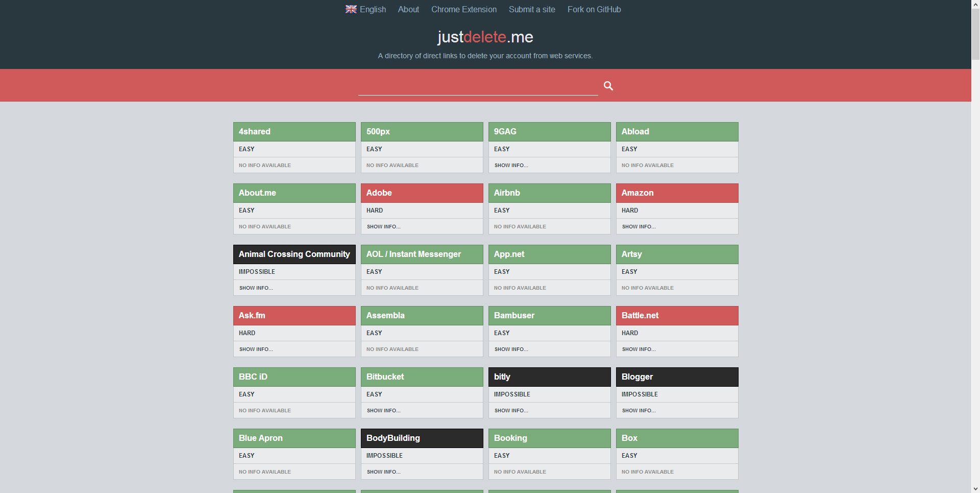Image resolution: width=980 pixels, height=493 pixels.
Task: Open the 4shared deletion link
Action: tap(295, 132)
